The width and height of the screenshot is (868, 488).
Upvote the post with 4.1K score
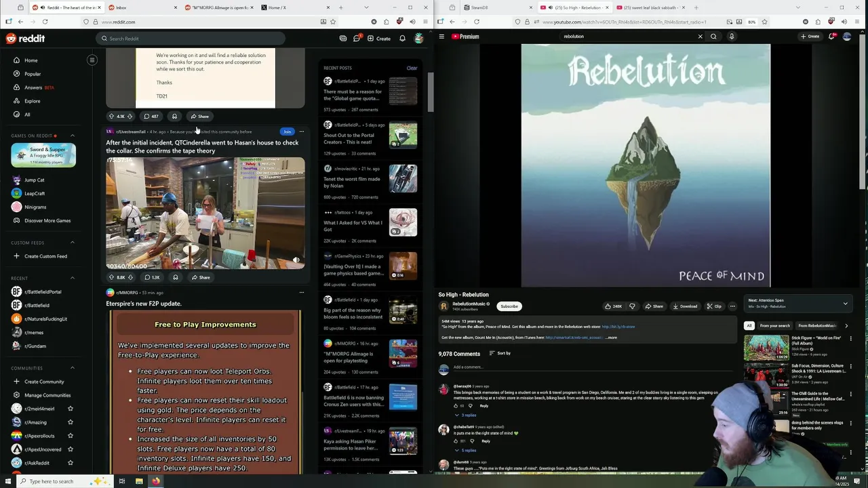tap(111, 117)
